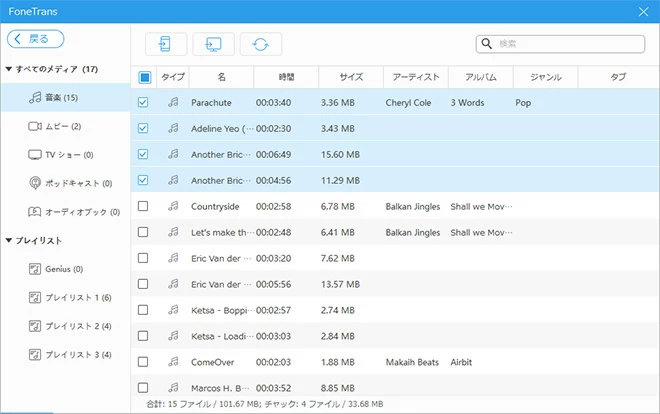
Task: Sort by the サイズ column header
Action: pos(351,77)
